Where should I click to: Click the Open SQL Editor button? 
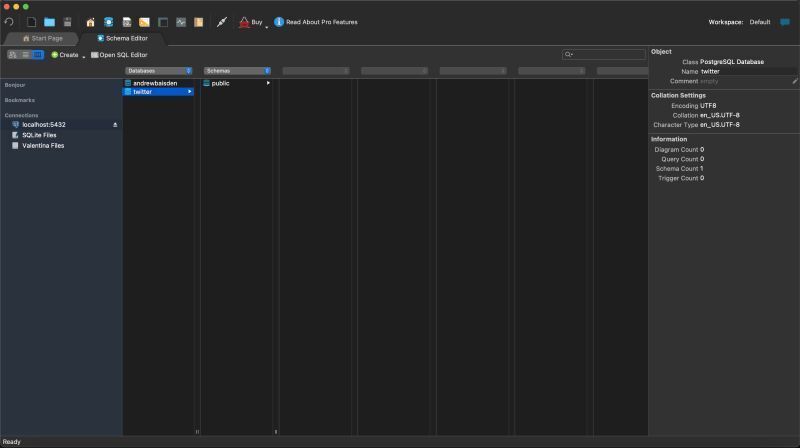click(119, 55)
